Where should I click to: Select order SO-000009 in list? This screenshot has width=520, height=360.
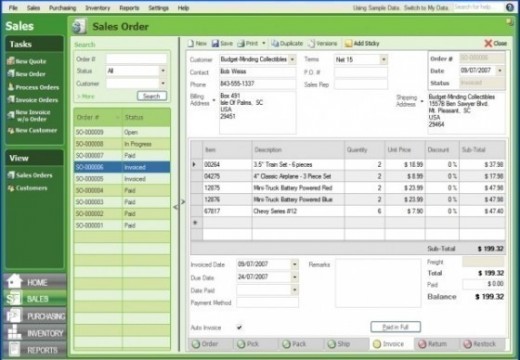(x=122, y=132)
